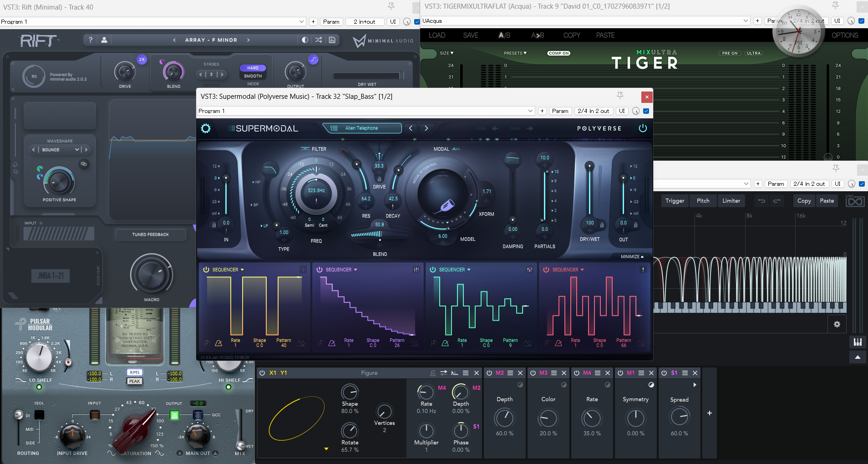Click UI button in Supermodal window
This screenshot has height=464, width=868.
(622, 111)
